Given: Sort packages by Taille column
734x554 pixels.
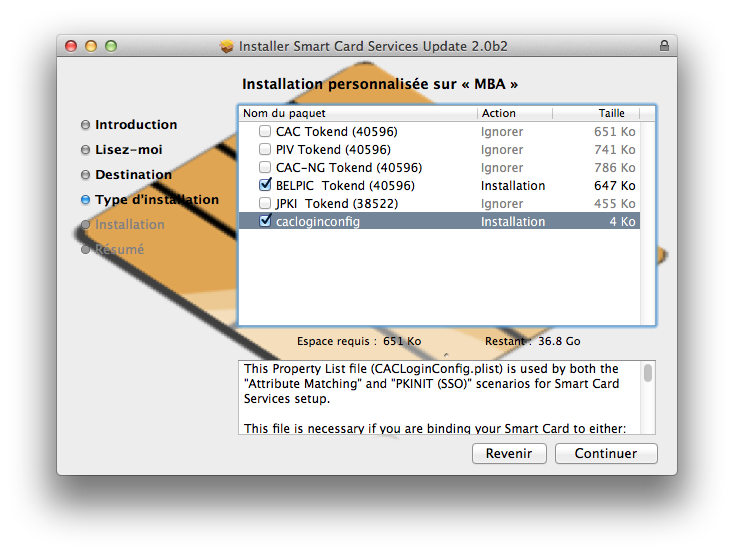Looking at the screenshot, I should pyautogui.click(x=610, y=114).
